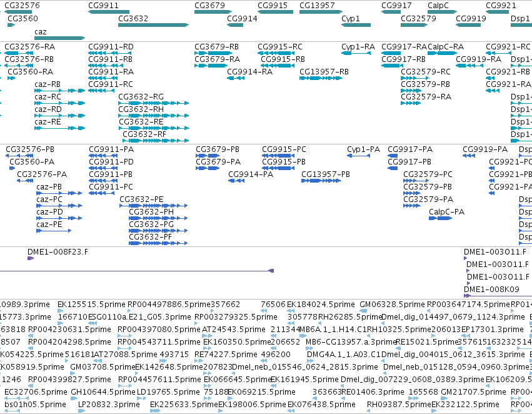Screen dimensions: 532x414
Task: Click transcript CG32579-RC
Action: [426, 71]
